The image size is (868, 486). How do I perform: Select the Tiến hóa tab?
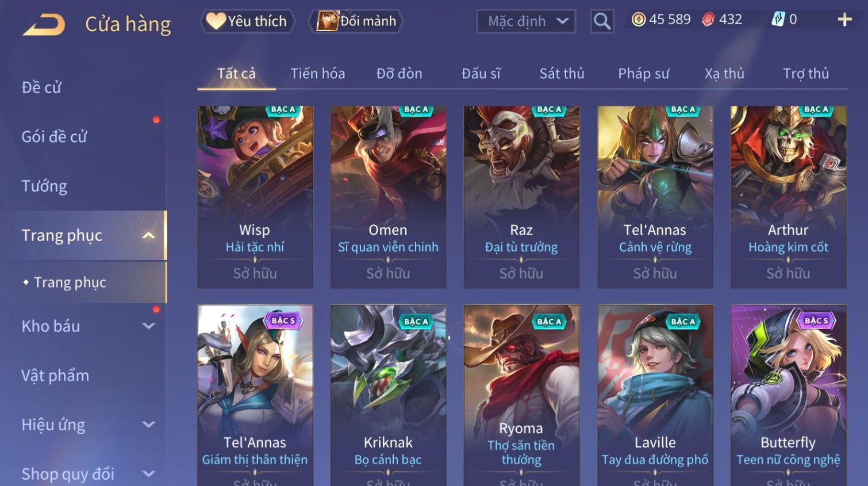click(317, 74)
